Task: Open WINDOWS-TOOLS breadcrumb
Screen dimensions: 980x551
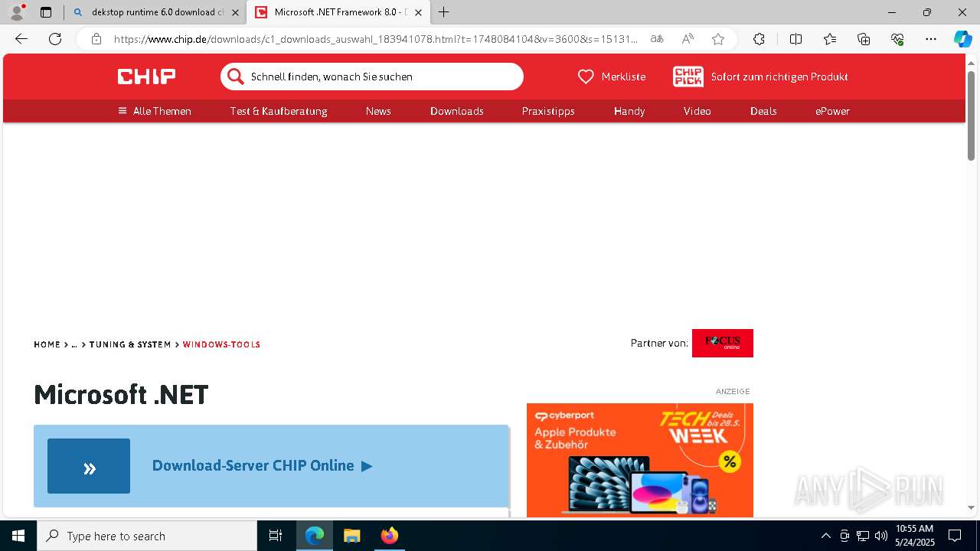Action: pos(221,344)
